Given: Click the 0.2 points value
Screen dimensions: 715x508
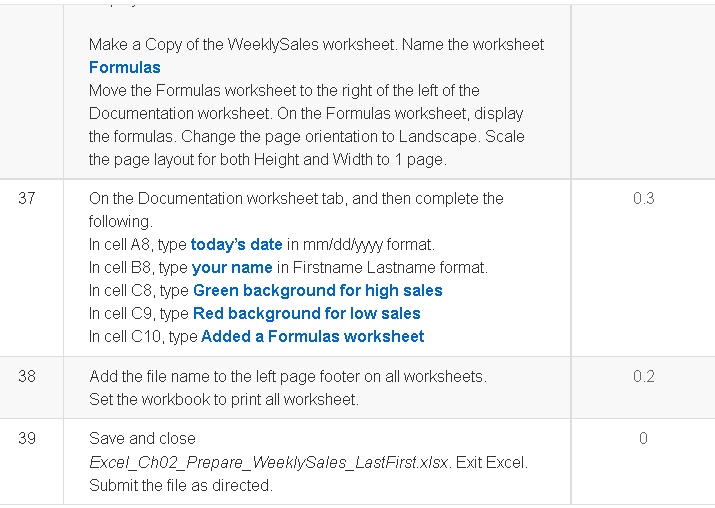Looking at the screenshot, I should tap(643, 376).
